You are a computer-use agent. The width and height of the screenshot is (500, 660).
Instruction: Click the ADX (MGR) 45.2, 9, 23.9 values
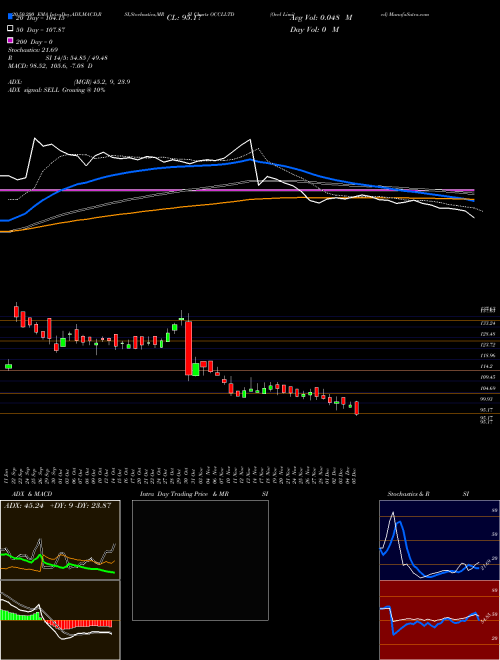pyautogui.click(x=101, y=82)
